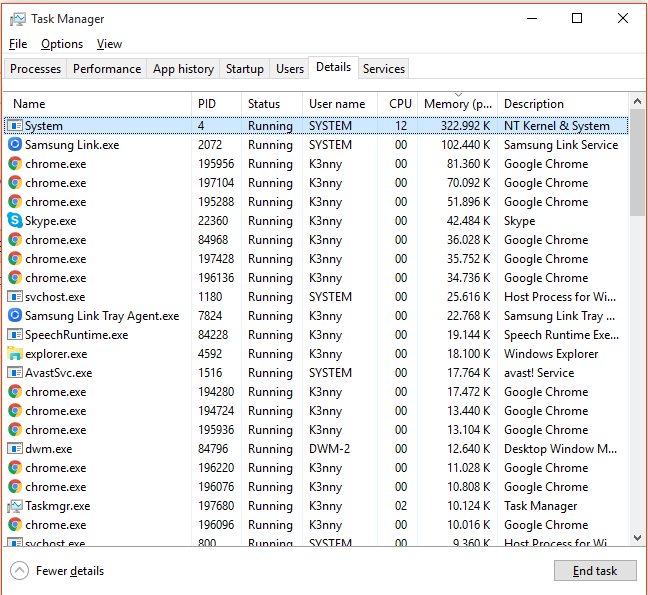Click Samsung Link Tray Agent.exe icon
648x595 pixels.
tap(15, 316)
